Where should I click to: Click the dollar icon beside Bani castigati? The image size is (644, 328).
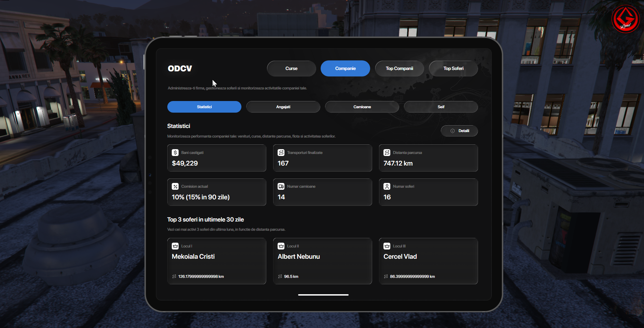[x=175, y=153]
